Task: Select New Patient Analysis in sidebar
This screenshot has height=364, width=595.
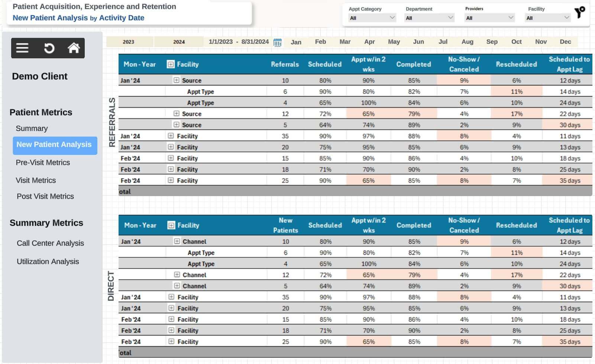Action: tap(54, 145)
